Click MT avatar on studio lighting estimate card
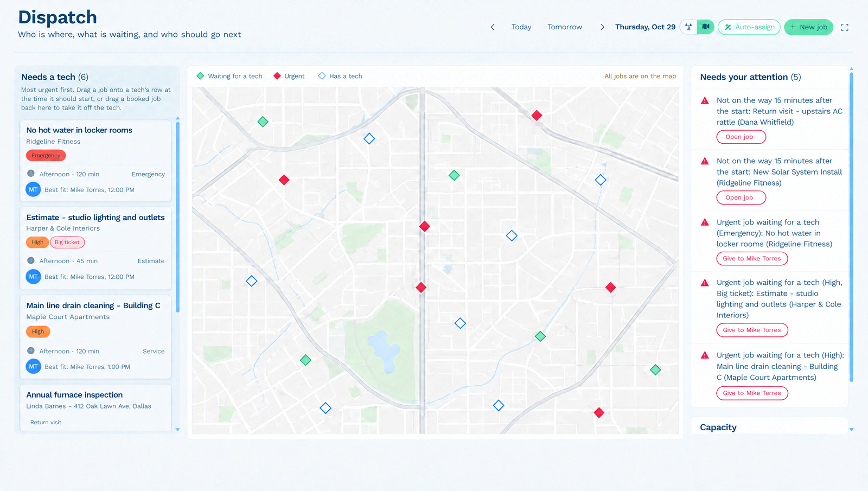 coord(34,277)
